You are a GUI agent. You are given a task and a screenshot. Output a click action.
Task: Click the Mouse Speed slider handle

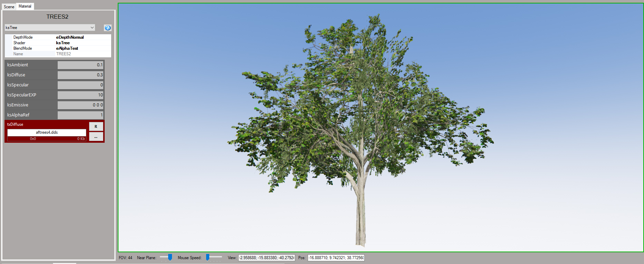coord(208,257)
